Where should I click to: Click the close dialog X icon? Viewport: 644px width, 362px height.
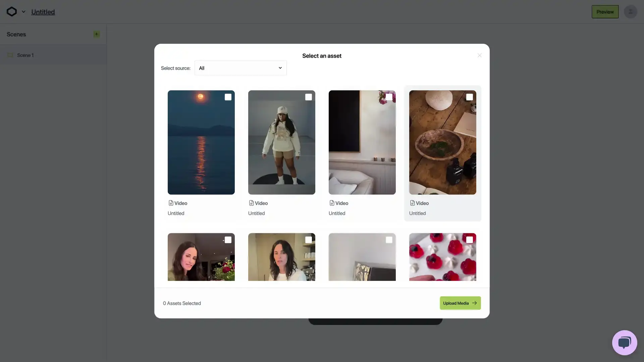(479, 56)
